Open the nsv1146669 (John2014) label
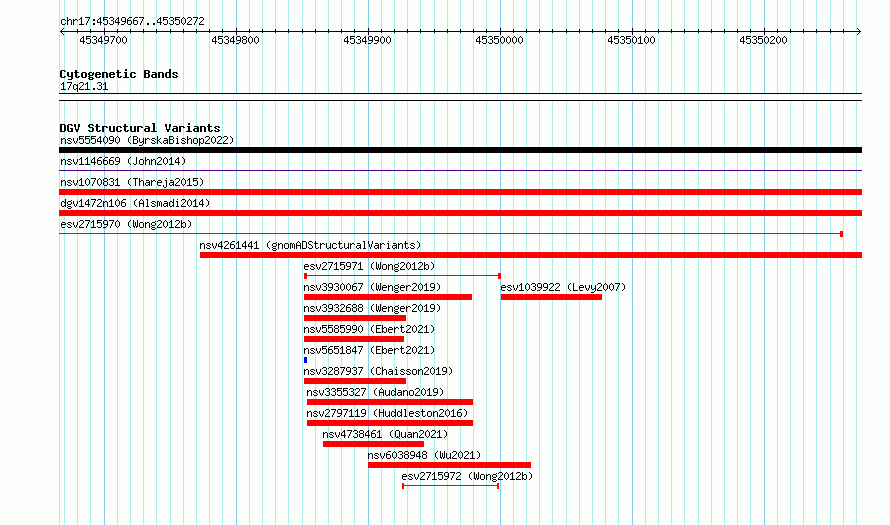Image resolution: width=890 pixels, height=525 pixels. tap(123, 161)
